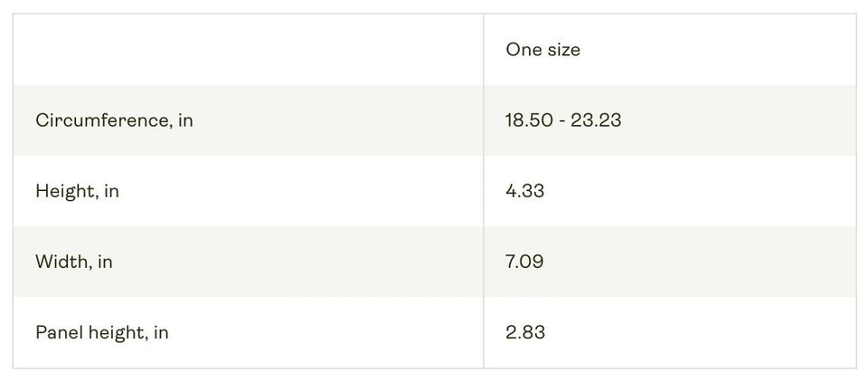Click the minimum circumference number 18.50

click(x=528, y=120)
